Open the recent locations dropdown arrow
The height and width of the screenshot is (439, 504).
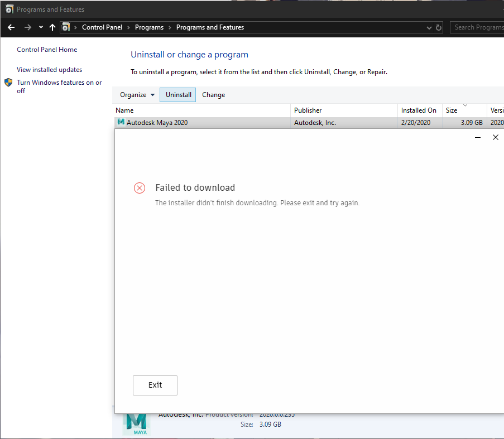[x=41, y=27]
